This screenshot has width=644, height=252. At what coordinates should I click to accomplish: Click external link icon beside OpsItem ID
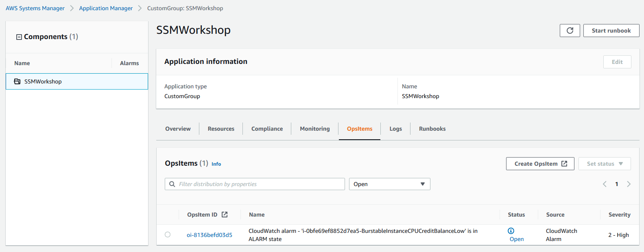click(x=225, y=215)
